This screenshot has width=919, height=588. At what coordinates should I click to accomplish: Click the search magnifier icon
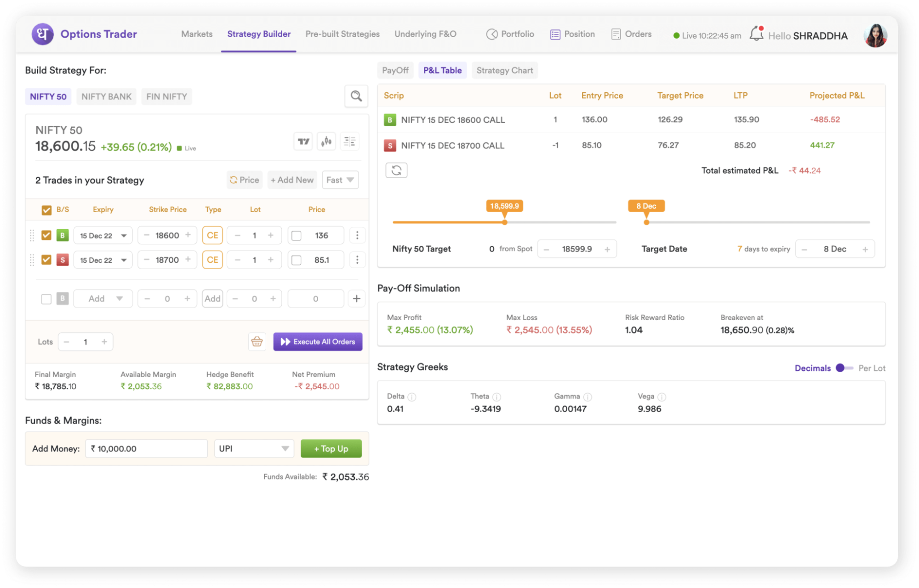click(x=356, y=96)
